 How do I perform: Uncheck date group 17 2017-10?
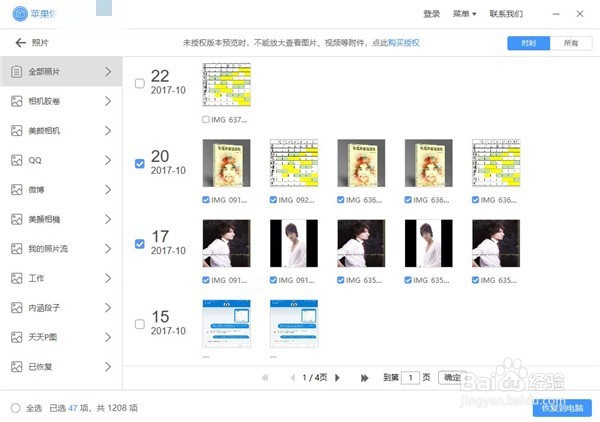[x=140, y=244]
